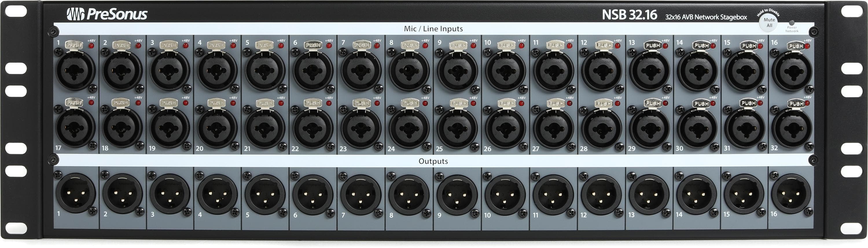Viewport: 868px width, 248px height.
Task: Click the +48V LED on input 4
Action: click(x=233, y=45)
